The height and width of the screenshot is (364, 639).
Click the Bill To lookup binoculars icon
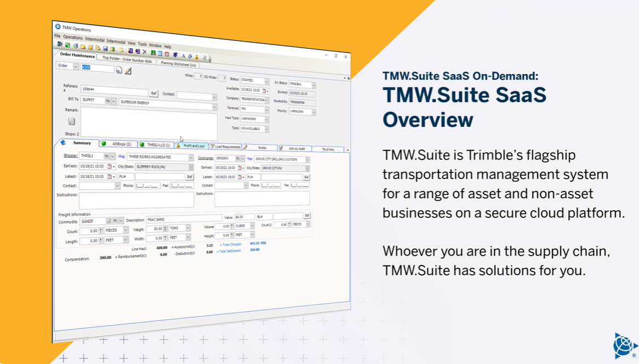pyautogui.click(x=108, y=101)
